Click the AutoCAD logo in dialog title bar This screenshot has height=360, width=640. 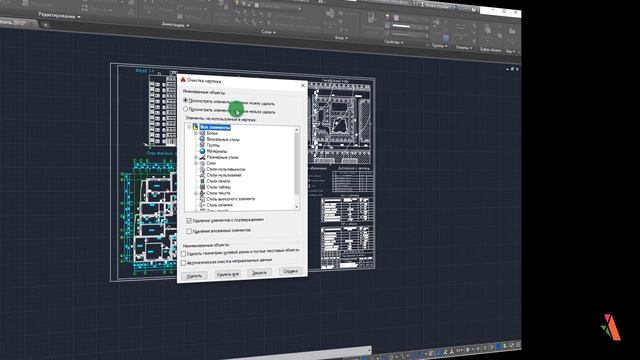183,80
